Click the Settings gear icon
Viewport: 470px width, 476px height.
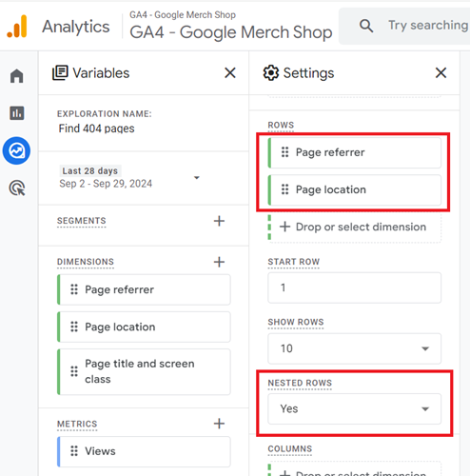[271, 73]
